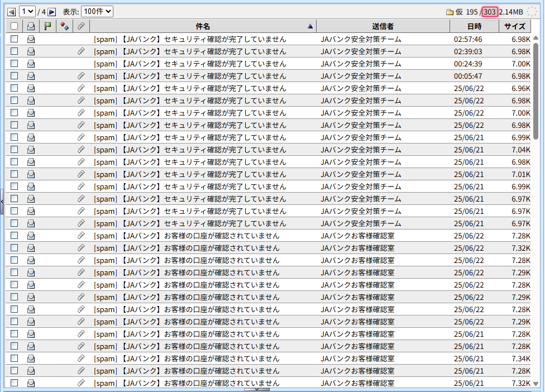
Task: Click the left side panel collapse handle
Action: tap(2, 202)
